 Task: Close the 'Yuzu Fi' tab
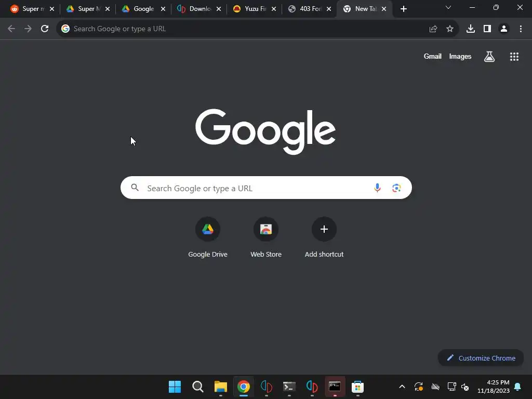(x=274, y=9)
